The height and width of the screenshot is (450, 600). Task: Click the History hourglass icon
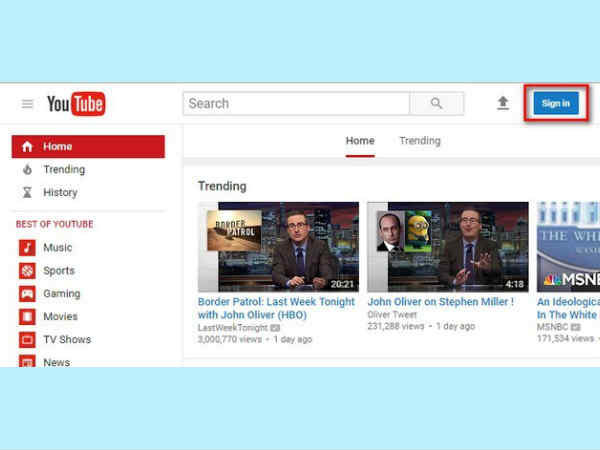click(27, 192)
